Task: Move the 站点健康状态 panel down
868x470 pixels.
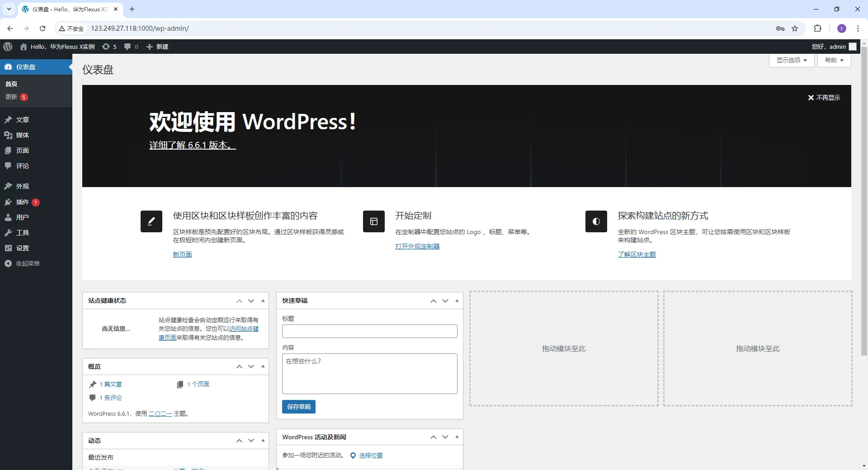Action: [x=251, y=301]
